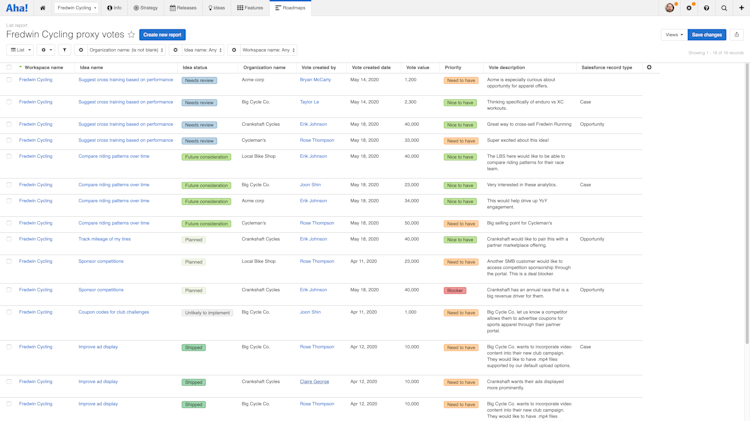Viewport: 750px width, 421px height.
Task: Check the Track mileage of my tires row
Action: [x=9, y=239]
